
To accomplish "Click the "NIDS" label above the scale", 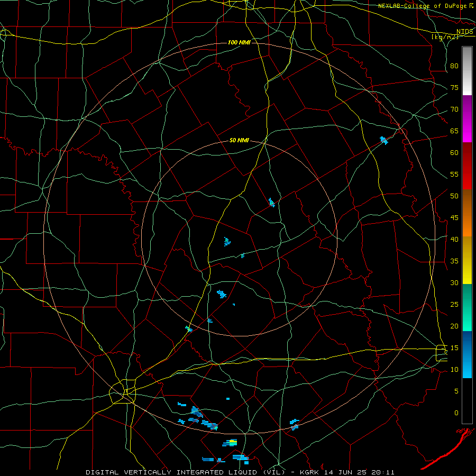I will tap(464, 32).
